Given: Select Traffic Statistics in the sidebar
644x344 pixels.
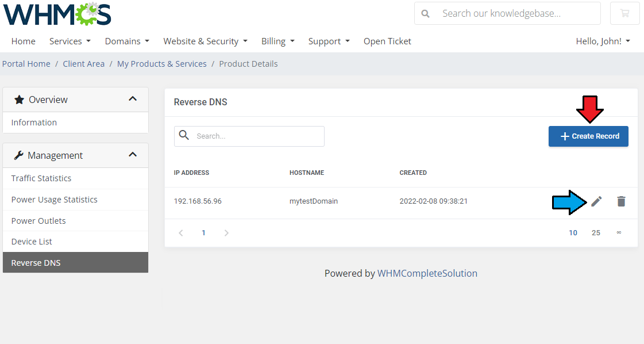Looking at the screenshot, I should pos(41,178).
